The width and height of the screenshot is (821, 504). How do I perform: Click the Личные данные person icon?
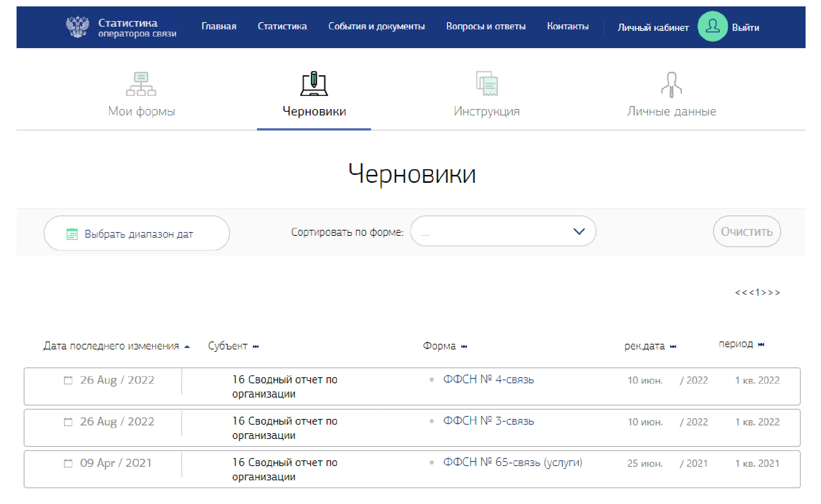click(x=671, y=85)
